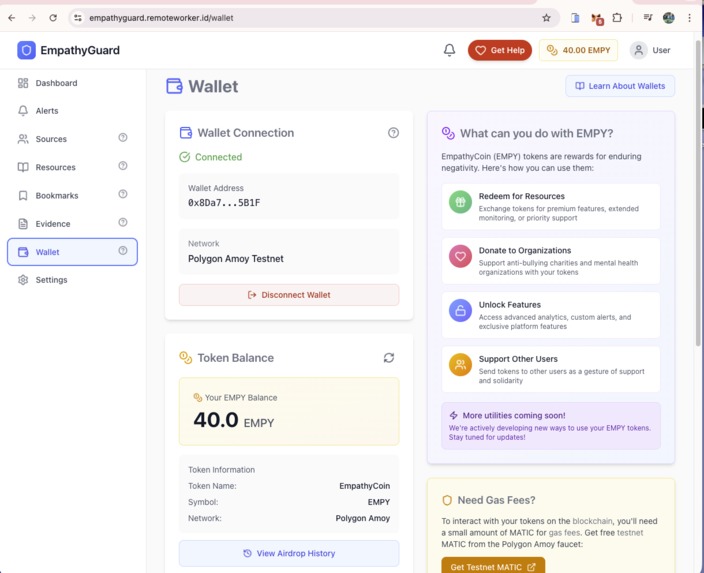Click site info icon in address bar
The width and height of the screenshot is (704, 573).
point(78,18)
